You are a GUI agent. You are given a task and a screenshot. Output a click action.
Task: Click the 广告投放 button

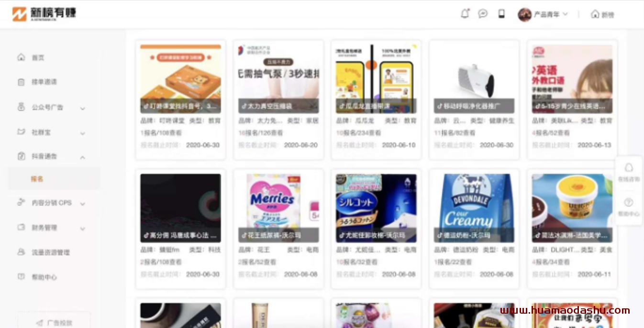pos(54,322)
